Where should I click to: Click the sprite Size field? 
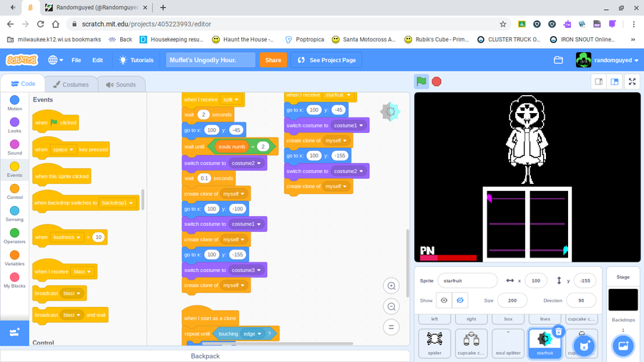(512, 300)
